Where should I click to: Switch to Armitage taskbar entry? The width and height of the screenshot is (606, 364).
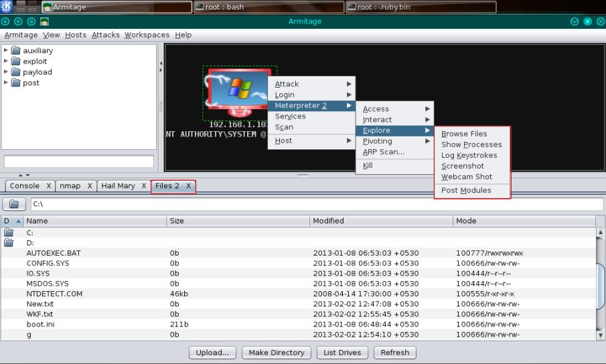pos(117,7)
